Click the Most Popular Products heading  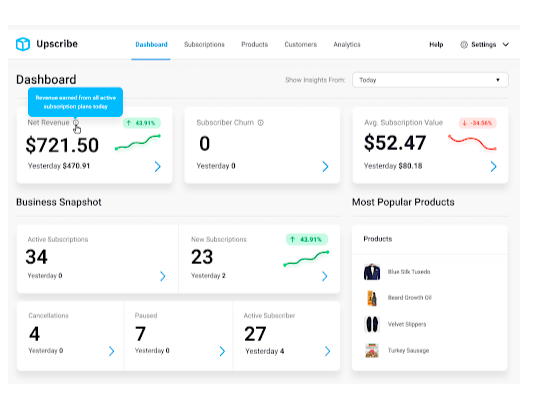click(403, 202)
